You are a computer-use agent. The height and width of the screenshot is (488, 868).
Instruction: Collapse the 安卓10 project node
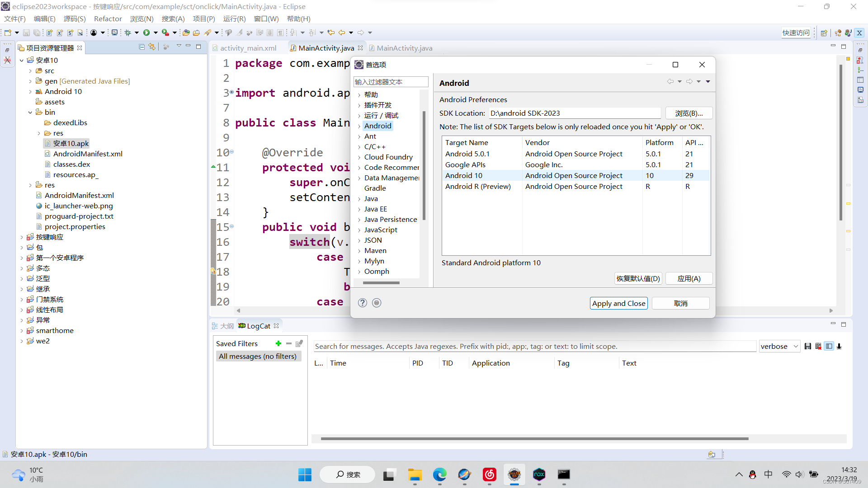(21, 60)
